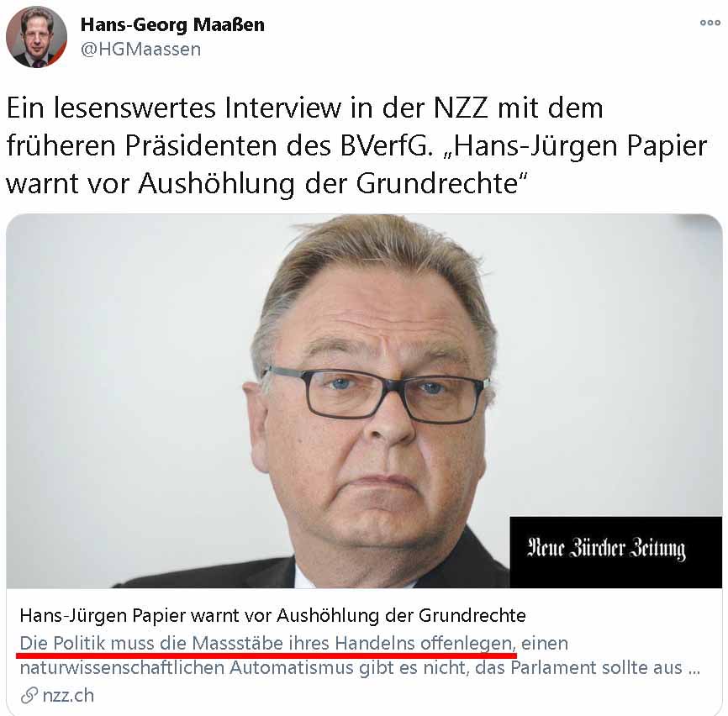Open the link preview photo
The height and width of the screenshot is (716, 728).
click(364, 401)
